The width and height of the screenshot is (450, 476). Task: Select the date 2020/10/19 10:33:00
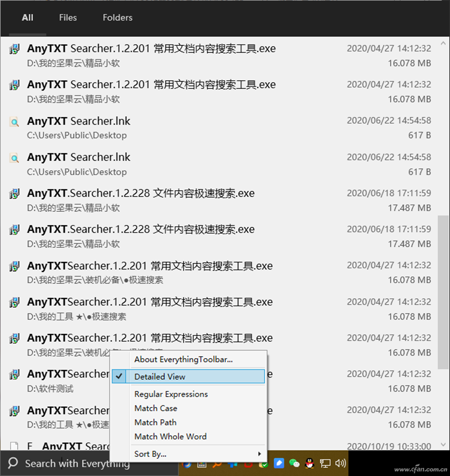389,446
